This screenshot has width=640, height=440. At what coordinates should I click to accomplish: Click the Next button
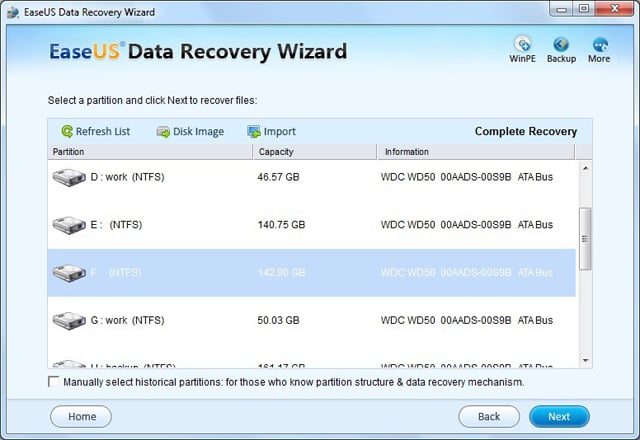559,417
